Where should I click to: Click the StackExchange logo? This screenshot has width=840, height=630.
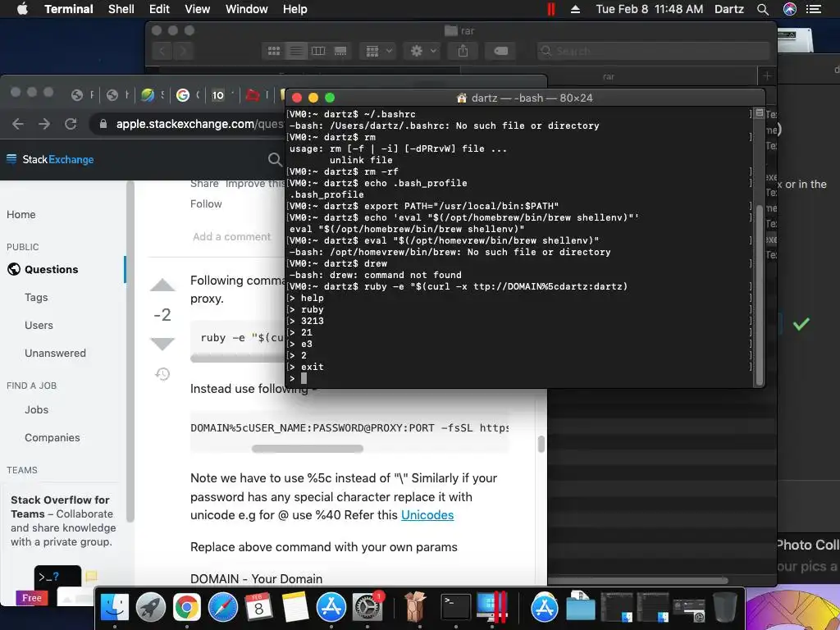coord(50,159)
